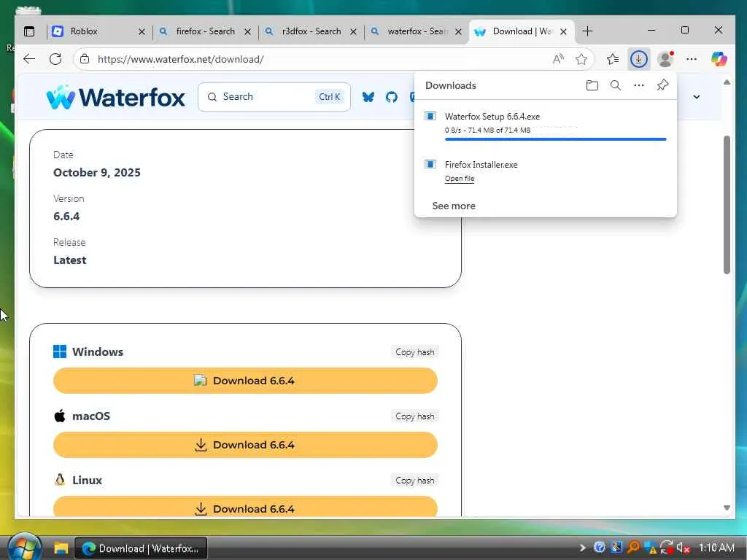Click the page vertical scrollbar thumb
Viewport: 747px width, 560px height.
point(727,205)
